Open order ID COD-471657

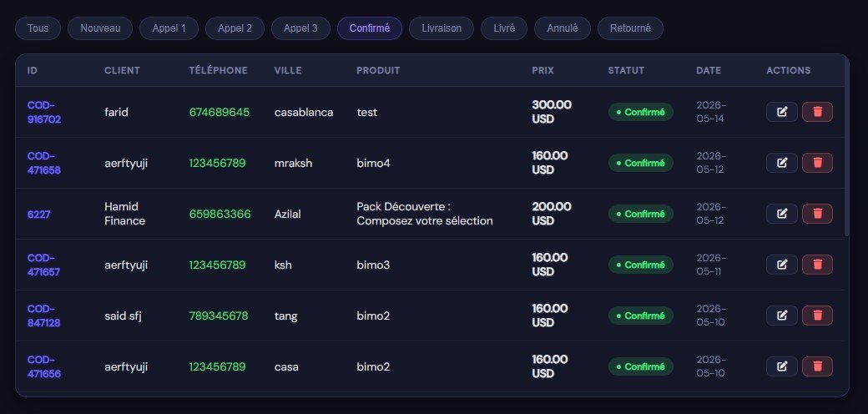(x=44, y=265)
